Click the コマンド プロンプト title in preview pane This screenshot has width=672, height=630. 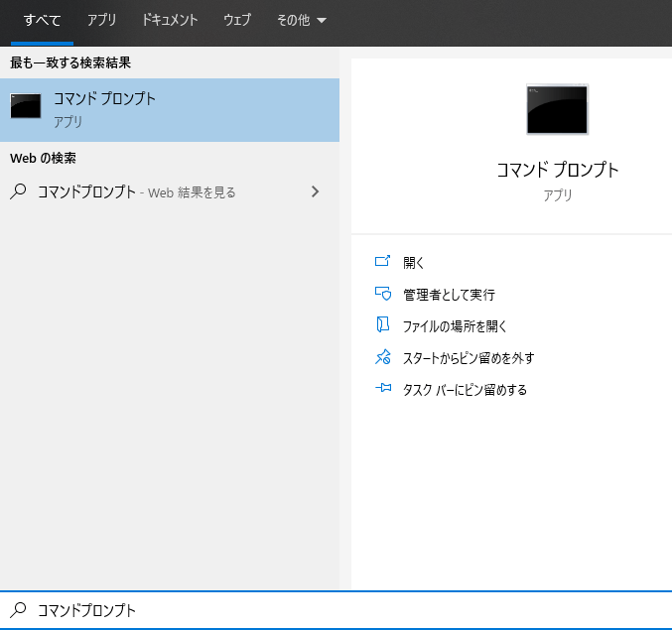point(557,170)
